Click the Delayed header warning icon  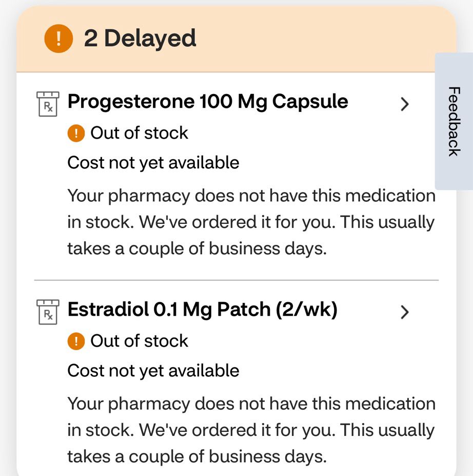[58, 39]
